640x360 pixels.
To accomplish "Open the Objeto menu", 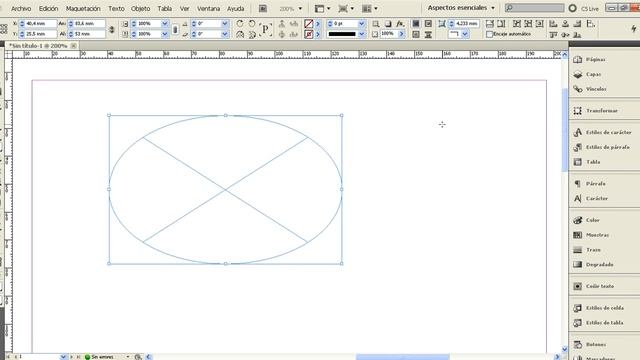I will tap(141, 8).
